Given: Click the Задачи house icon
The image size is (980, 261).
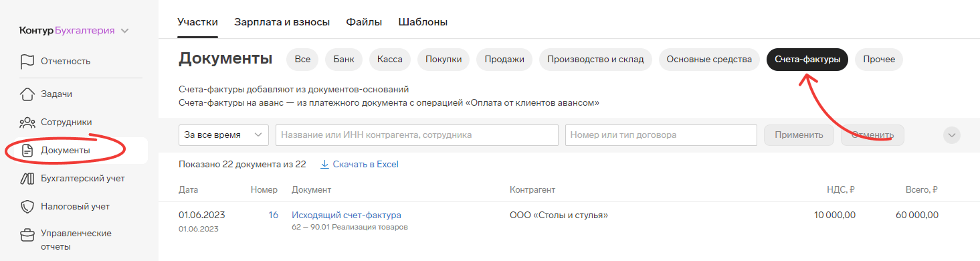Looking at the screenshot, I should coord(27,94).
